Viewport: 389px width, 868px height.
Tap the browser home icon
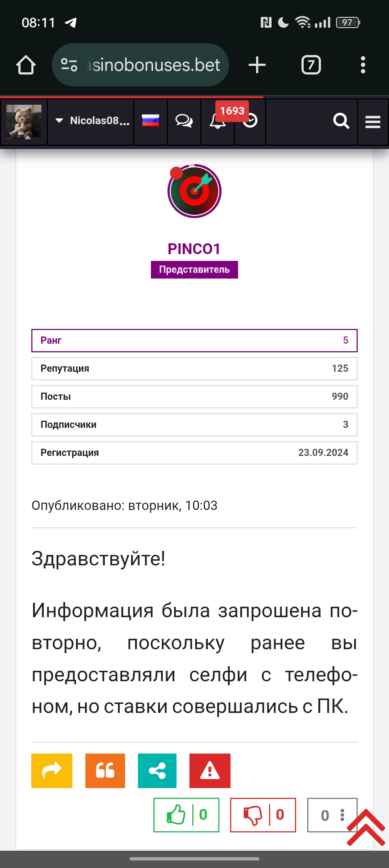(26, 65)
